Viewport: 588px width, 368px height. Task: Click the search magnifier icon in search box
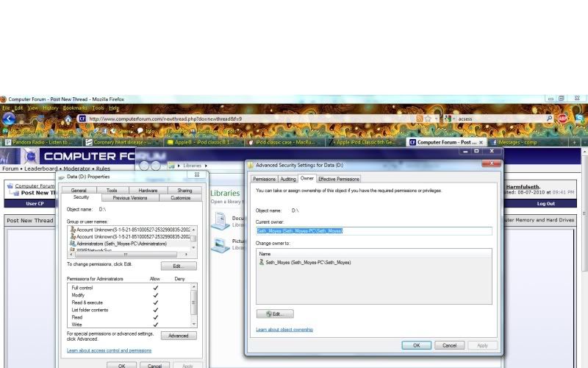coord(549,118)
